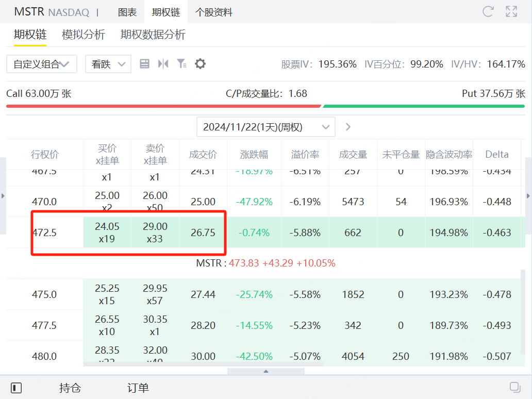Refresh the option chain data
Screen dimensions: 532x399
(488, 11)
